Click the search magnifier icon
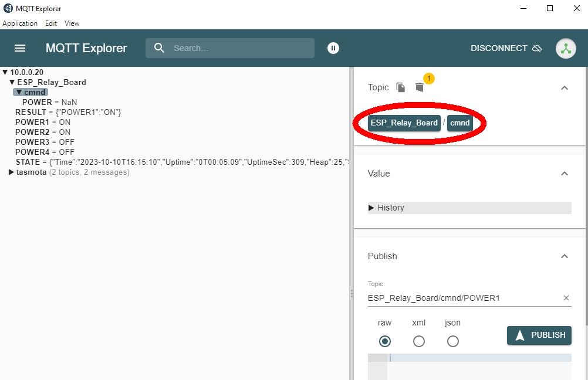 coord(160,48)
